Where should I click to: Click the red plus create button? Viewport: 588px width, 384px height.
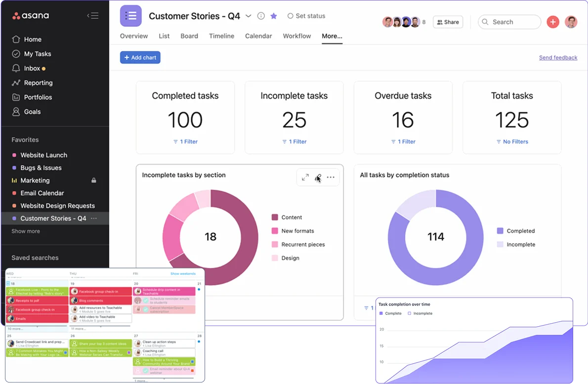tap(553, 22)
